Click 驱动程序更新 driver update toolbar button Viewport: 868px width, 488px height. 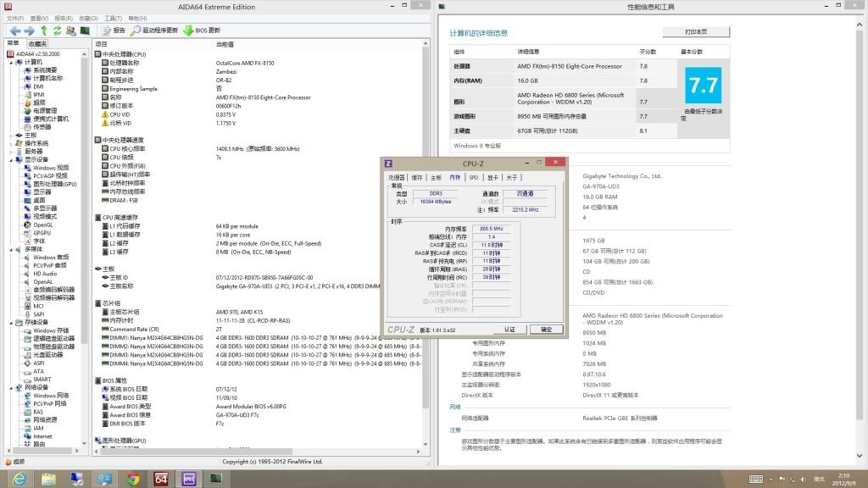point(153,30)
